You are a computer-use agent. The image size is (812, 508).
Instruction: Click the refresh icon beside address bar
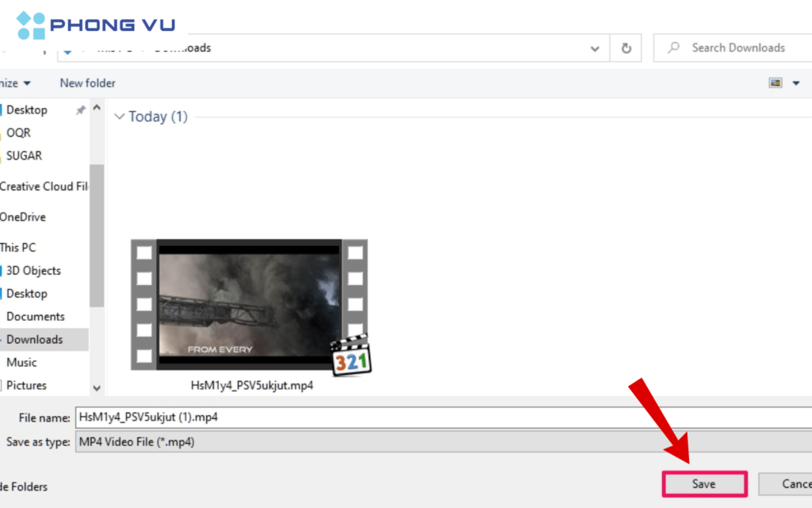[626, 48]
